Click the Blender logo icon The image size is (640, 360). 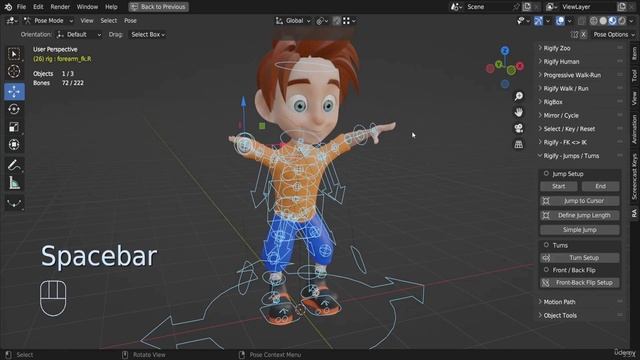[x=8, y=7]
